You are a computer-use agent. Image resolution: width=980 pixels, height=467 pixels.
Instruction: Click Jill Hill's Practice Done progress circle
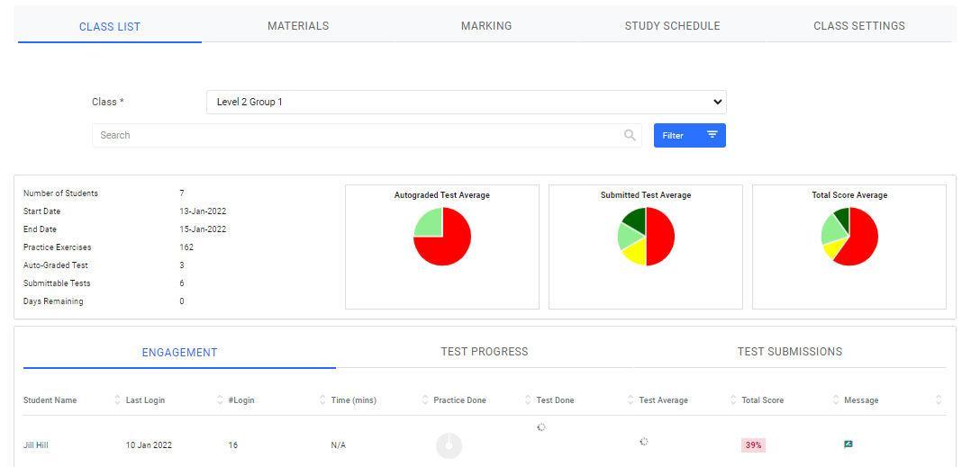(x=449, y=445)
